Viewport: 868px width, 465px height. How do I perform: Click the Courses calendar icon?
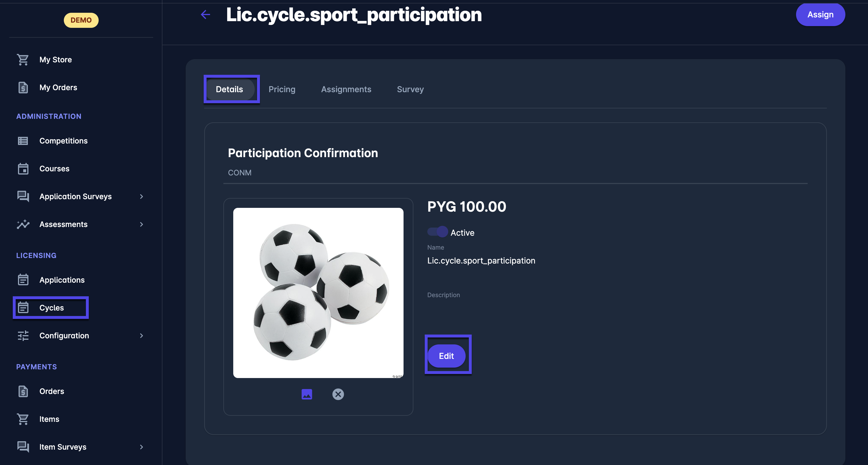[23, 169]
